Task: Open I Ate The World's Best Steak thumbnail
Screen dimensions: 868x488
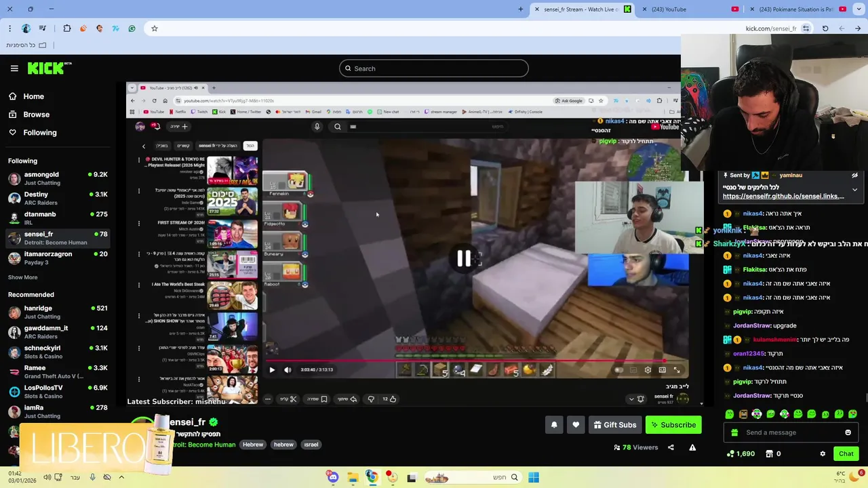Action: tap(232, 296)
